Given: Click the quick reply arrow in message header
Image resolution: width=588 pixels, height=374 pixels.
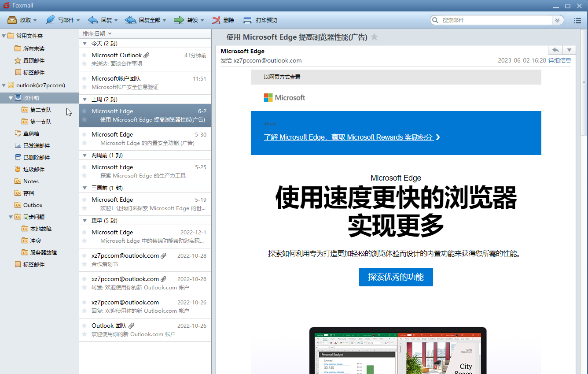Looking at the screenshot, I should (555, 50).
